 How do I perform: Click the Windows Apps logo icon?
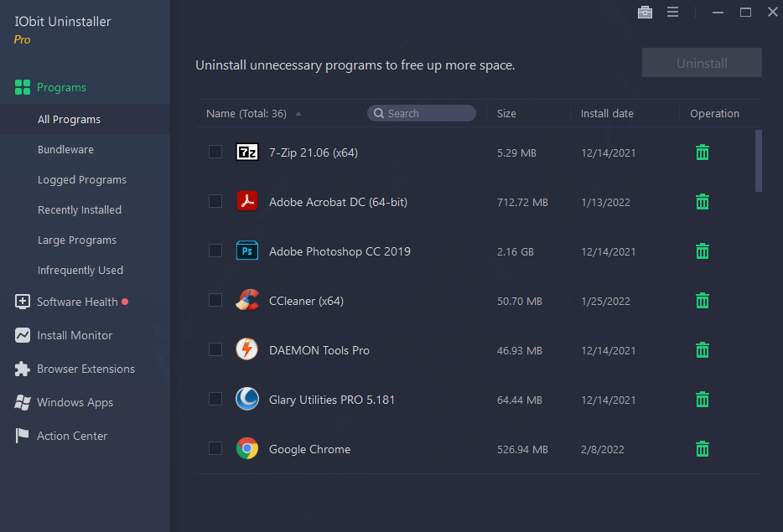[x=23, y=402]
